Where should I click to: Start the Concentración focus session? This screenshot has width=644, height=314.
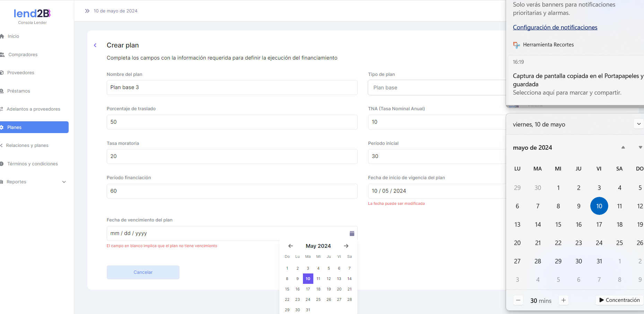(x=619, y=300)
